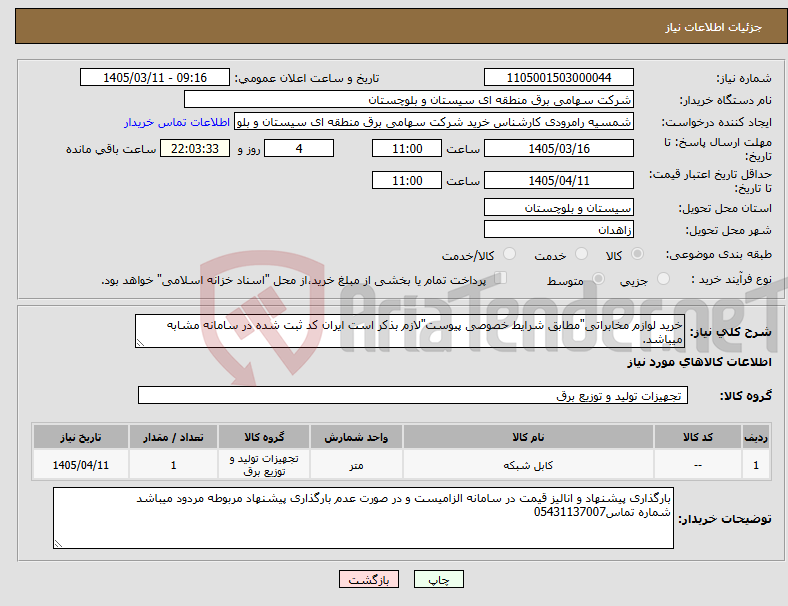Screen dimensions: 788x606
Task: Select the کالا radio button
Action: coord(637,254)
